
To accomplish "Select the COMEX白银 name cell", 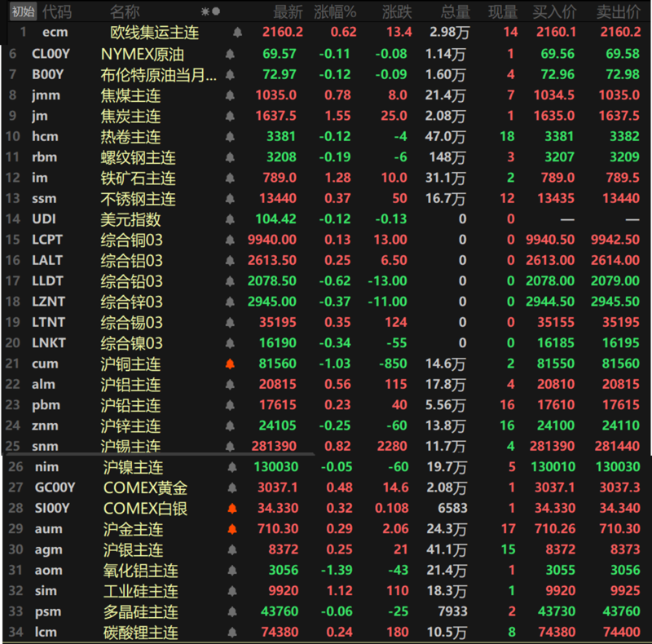I will point(146,509).
